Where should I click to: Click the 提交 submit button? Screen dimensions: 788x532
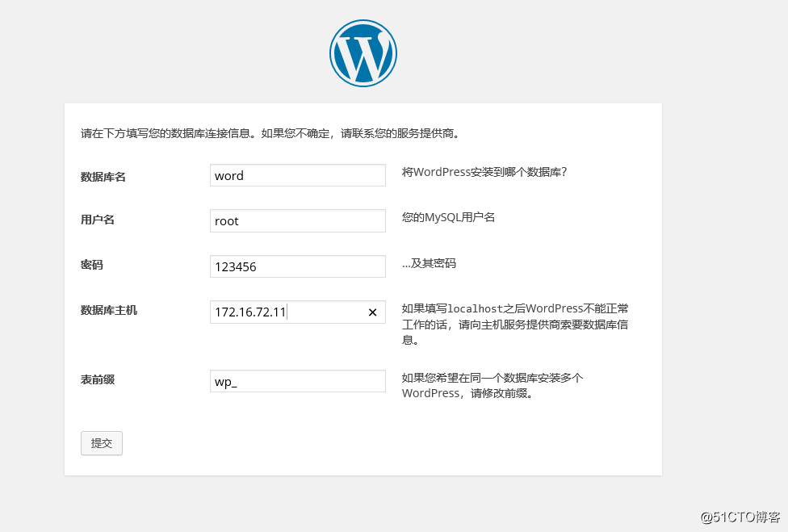coord(102,443)
